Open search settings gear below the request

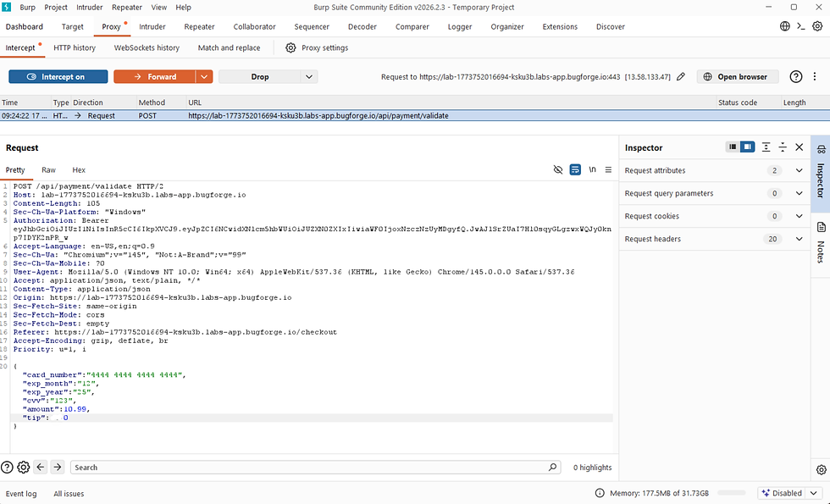pyautogui.click(x=24, y=467)
